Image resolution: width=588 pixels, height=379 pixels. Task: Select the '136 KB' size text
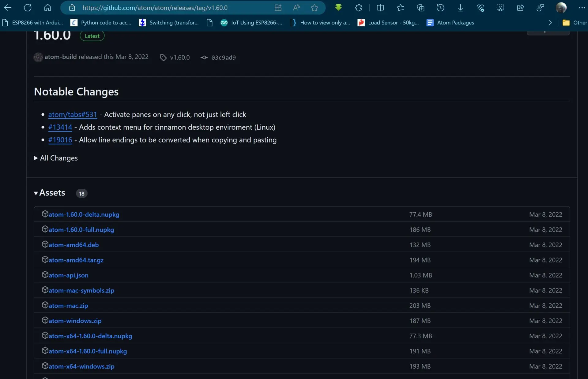tap(419, 290)
